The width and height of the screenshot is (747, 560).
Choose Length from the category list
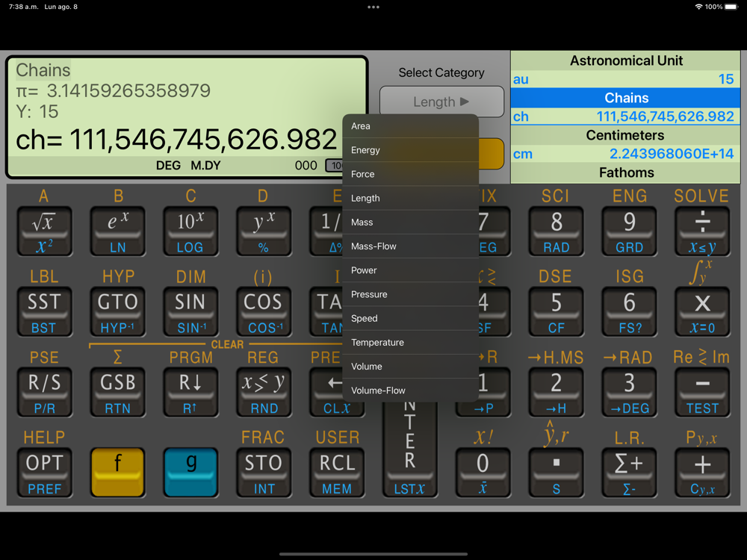410,198
